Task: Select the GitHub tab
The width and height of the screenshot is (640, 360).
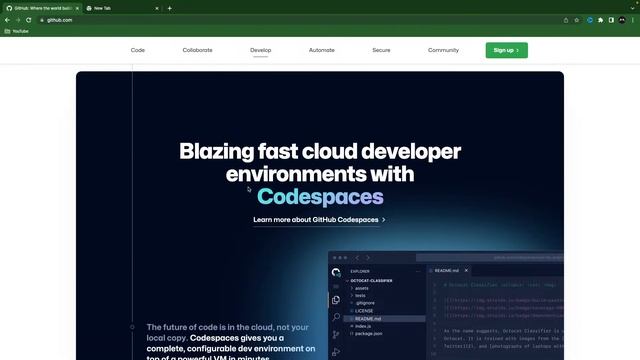Action: pos(42,8)
